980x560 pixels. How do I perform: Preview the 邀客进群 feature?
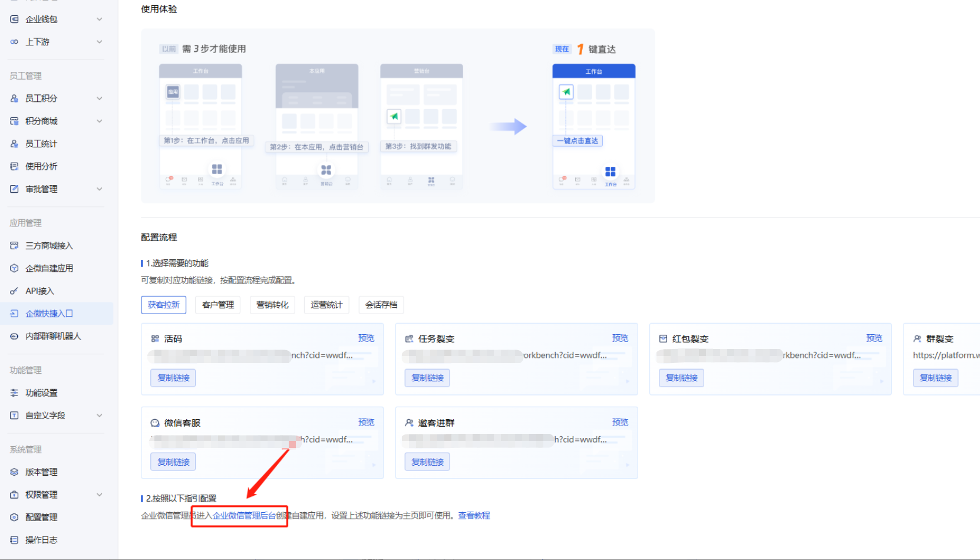[620, 423]
